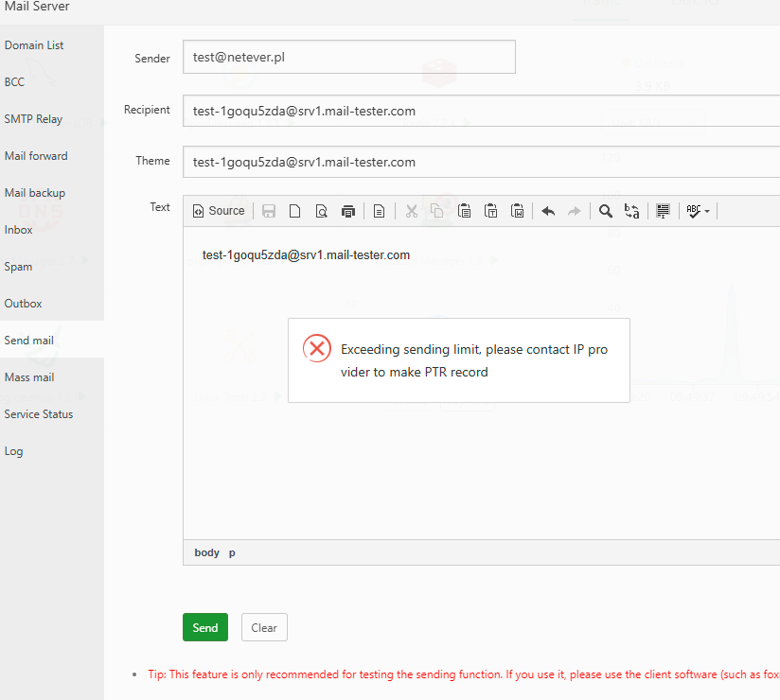Click the New Page icon
The width and height of the screenshot is (780, 700).
[x=295, y=211]
